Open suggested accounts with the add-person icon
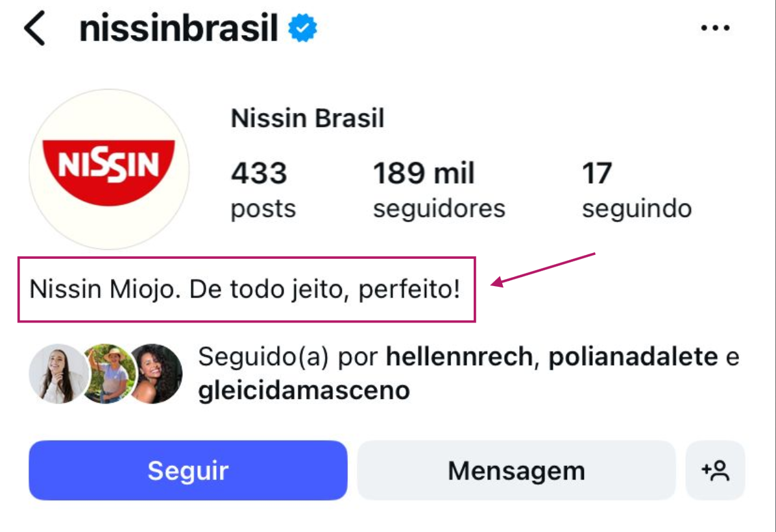776x532 pixels. (715, 470)
